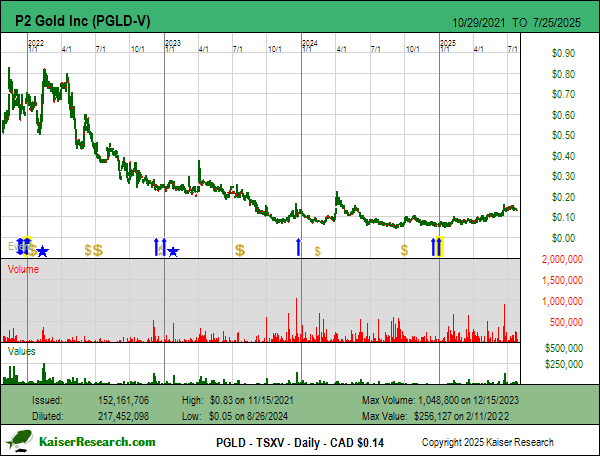Viewport: 600px width, 456px height.
Task: Click the tall red volume bar in mid-2025
Action: point(504,322)
